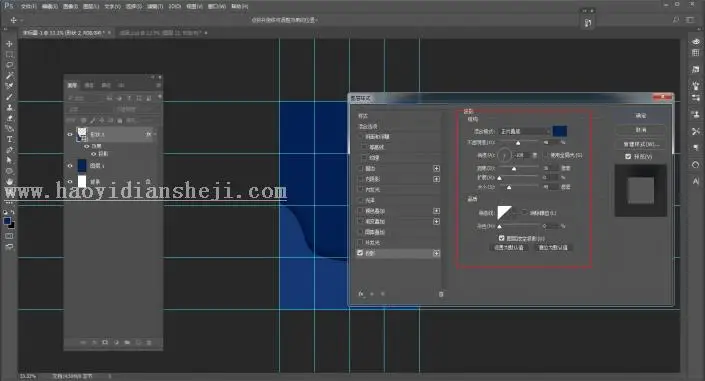The height and width of the screenshot is (381, 705).
Task: Select the Ellipse shape tool
Action: coord(9,171)
